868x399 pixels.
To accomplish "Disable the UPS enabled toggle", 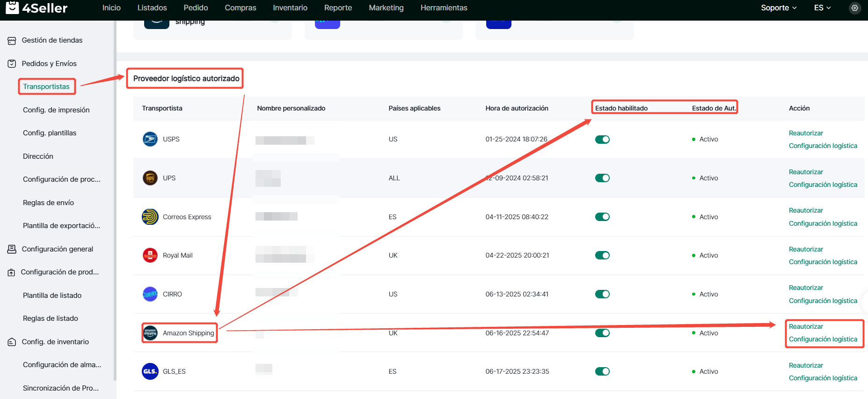I will pyautogui.click(x=602, y=178).
